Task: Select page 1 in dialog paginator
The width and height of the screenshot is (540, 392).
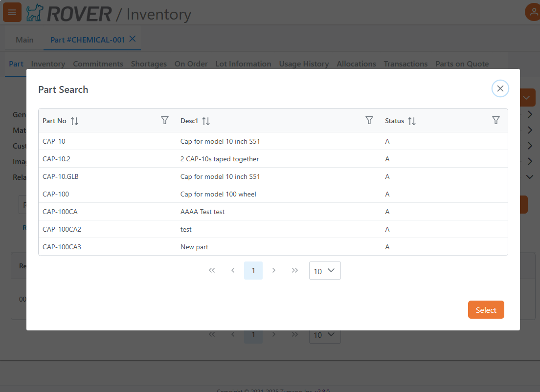Action: click(x=253, y=271)
